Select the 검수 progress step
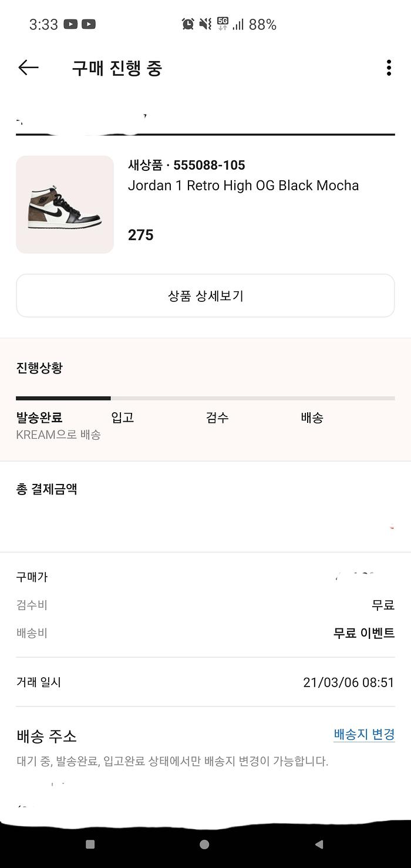 217,418
